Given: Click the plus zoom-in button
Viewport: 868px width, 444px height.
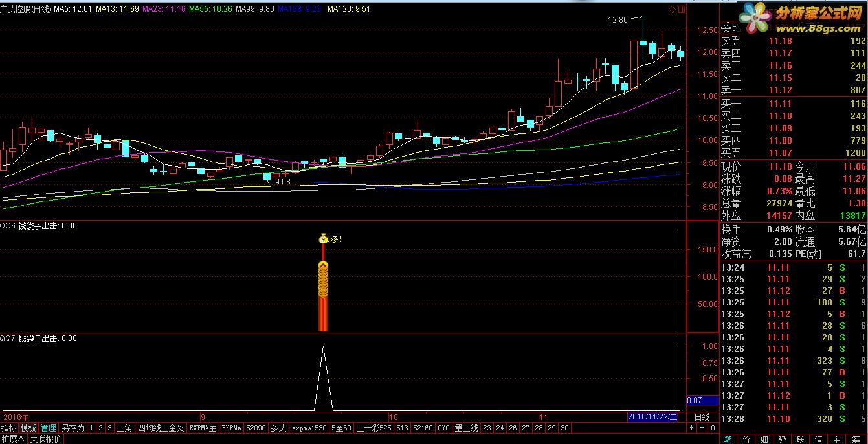Looking at the screenshot, I should tap(692, 428).
